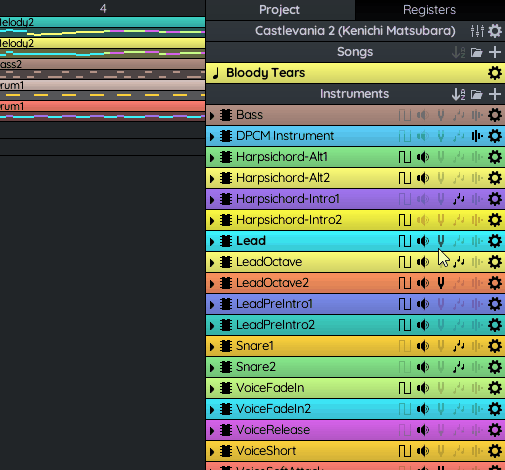The image size is (505, 470).
Task: Open DPCM Instrument settings gear
Action: (x=495, y=136)
